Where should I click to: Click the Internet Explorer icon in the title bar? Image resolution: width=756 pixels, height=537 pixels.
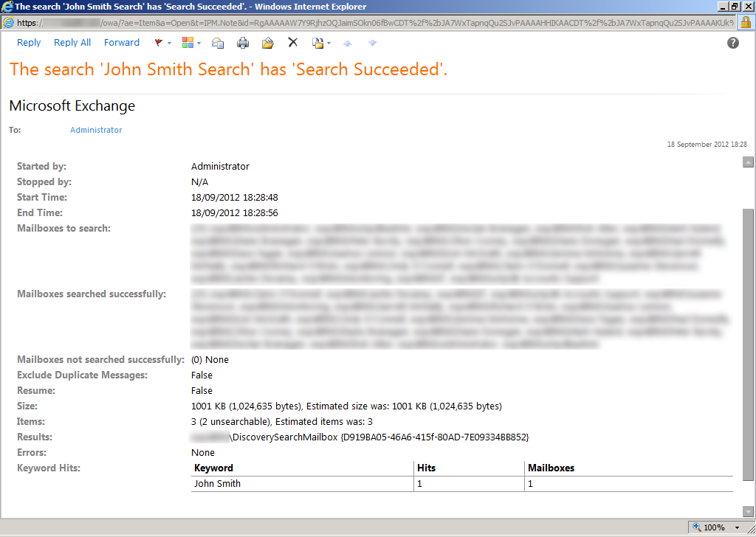coord(7,7)
